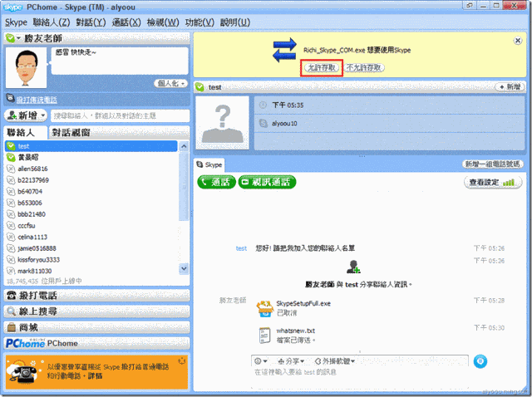
Task: Click 不允許存取 to deny access
Action: coord(364,67)
